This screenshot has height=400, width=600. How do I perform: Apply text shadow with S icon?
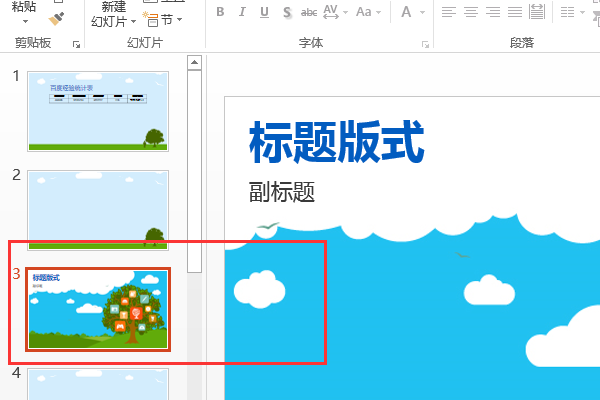(x=287, y=12)
